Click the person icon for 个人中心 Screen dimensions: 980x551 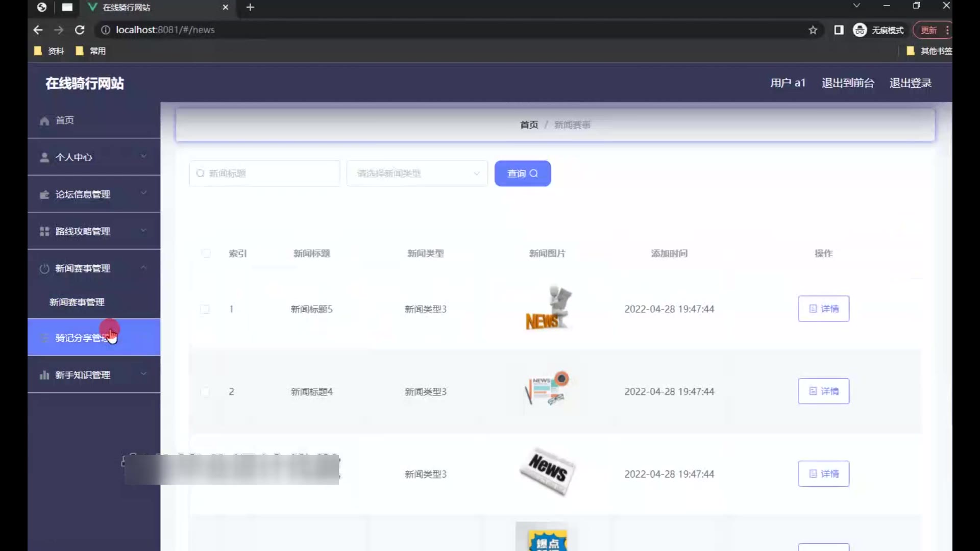44,158
